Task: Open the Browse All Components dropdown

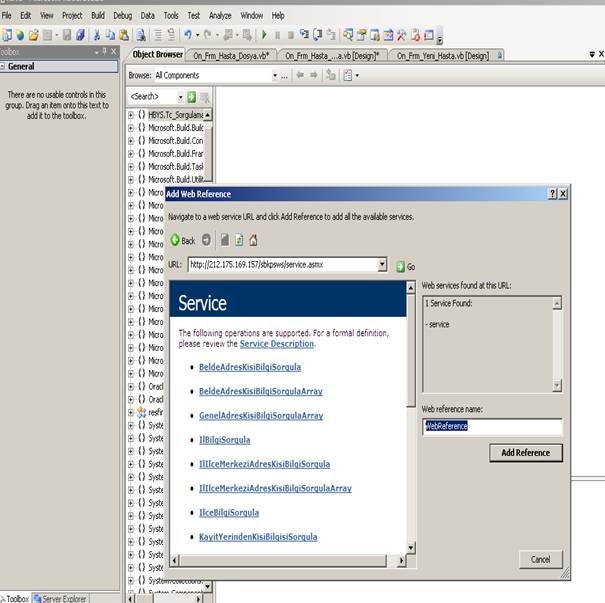Action: coord(275,75)
